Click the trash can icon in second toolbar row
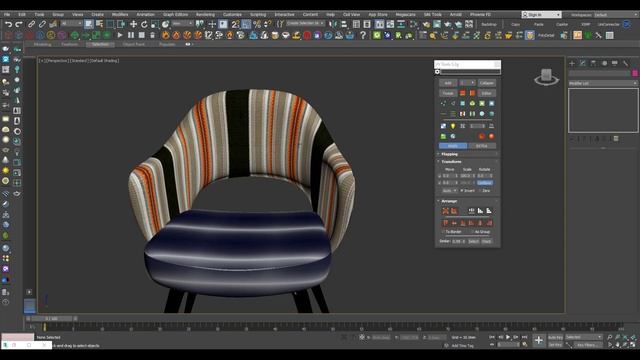Screen dimensions: 640x360 click(x=152, y=36)
